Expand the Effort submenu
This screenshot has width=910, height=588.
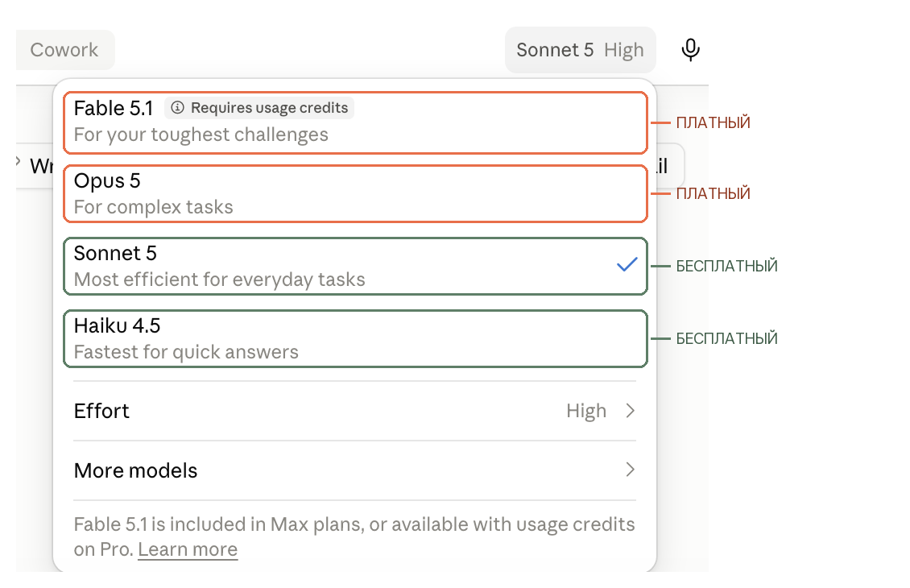point(354,411)
